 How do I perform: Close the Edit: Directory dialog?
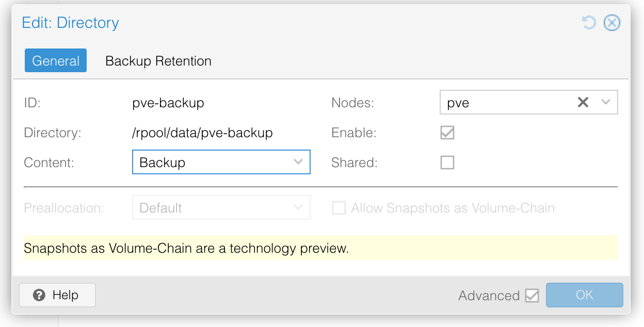tap(612, 23)
